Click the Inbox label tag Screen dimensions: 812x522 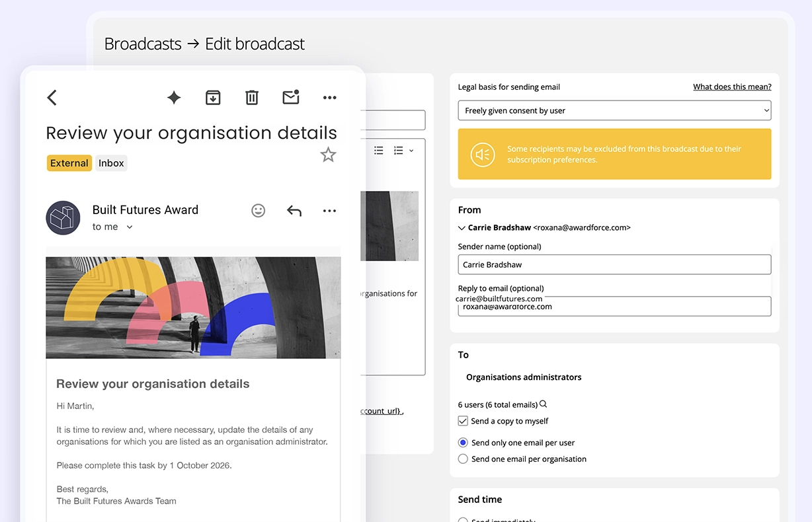(x=111, y=163)
